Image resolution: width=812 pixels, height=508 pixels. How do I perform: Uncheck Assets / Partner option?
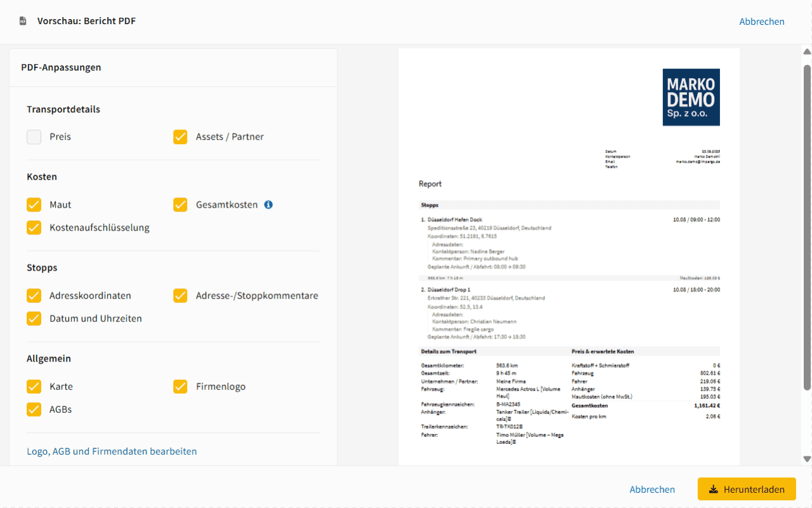click(181, 137)
